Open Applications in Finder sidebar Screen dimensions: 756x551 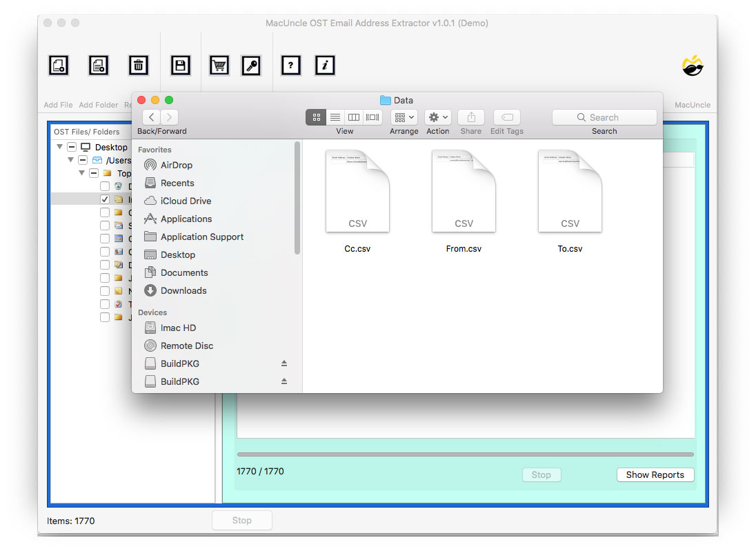pos(186,219)
